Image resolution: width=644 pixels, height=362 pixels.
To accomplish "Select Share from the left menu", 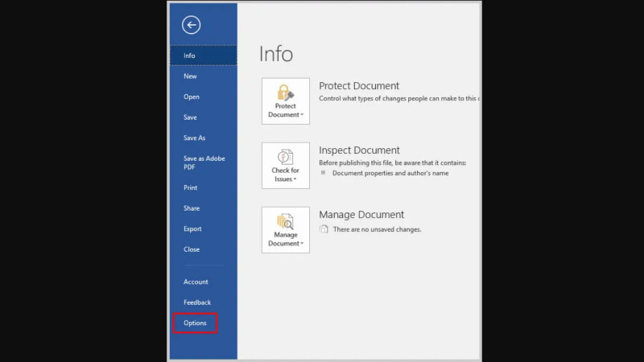I will (192, 208).
